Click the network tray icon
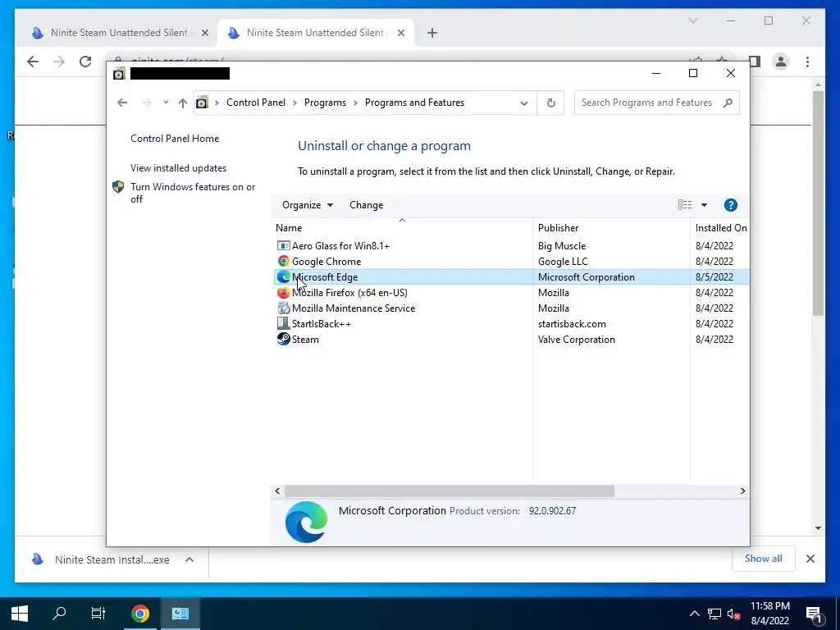840x630 pixels. (714, 614)
